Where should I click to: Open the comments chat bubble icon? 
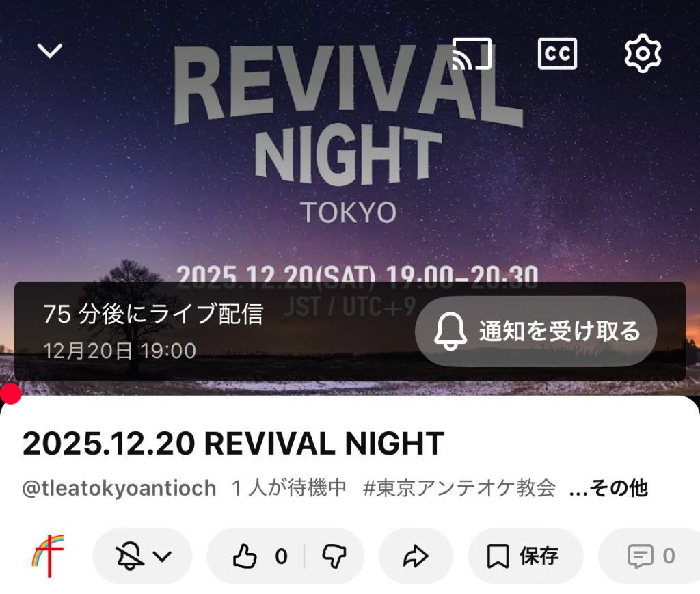(x=640, y=556)
